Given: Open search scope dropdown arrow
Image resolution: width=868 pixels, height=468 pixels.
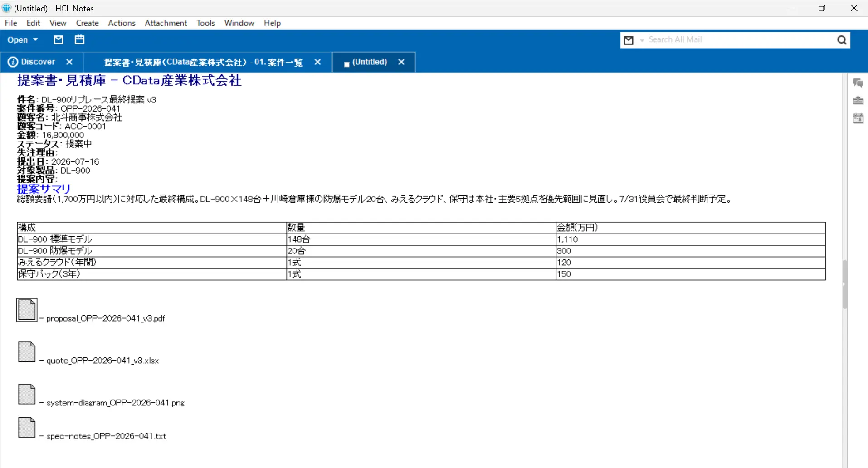Looking at the screenshot, I should [x=642, y=41].
